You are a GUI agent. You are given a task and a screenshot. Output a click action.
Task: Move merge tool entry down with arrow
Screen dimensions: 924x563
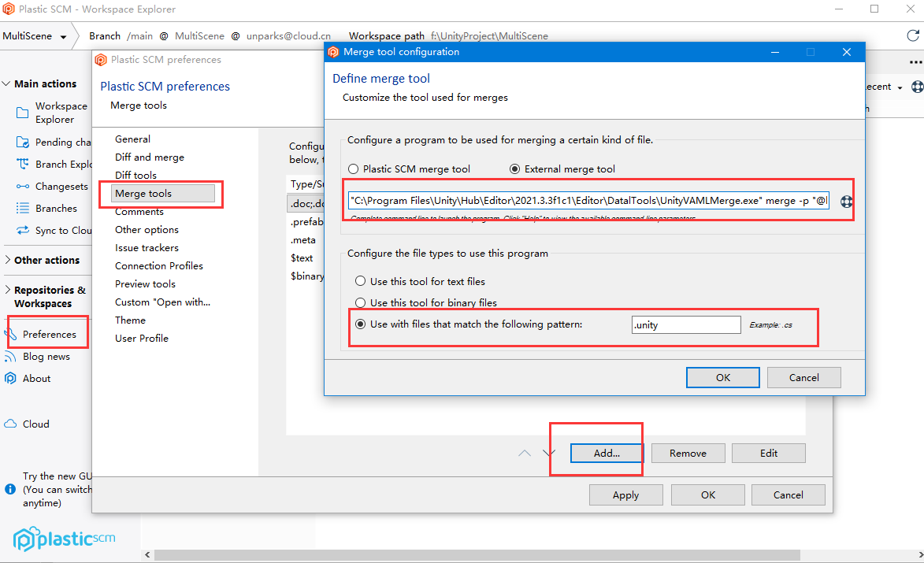(x=548, y=453)
